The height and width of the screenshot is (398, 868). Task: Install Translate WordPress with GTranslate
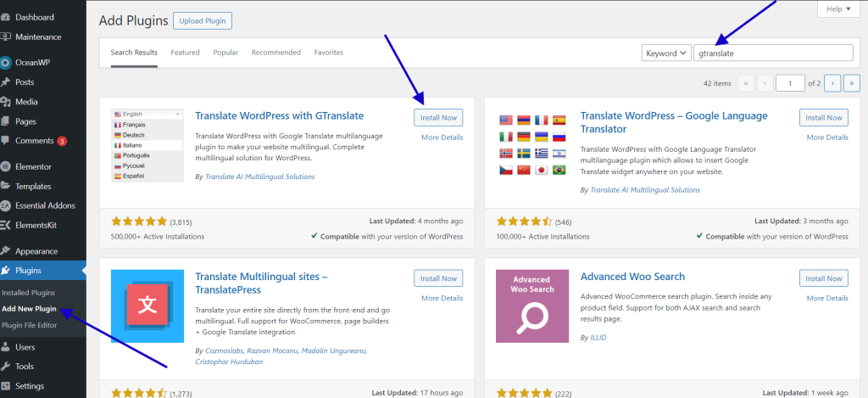[438, 117]
